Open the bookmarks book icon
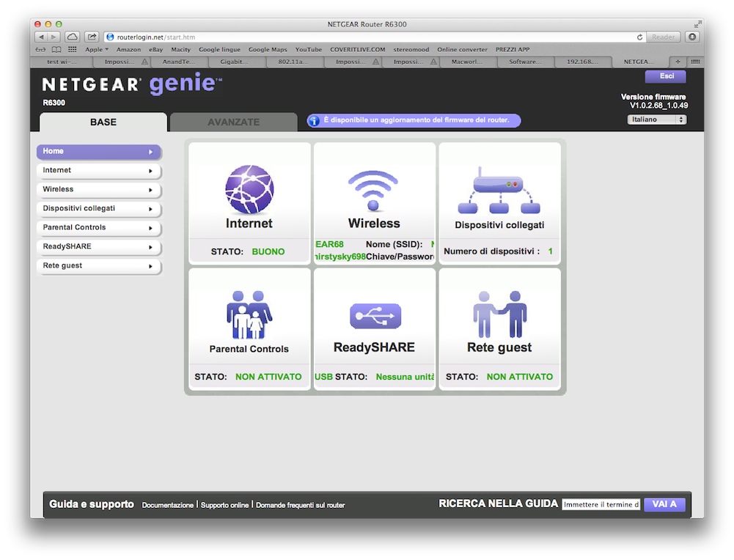Image resolution: width=734 pixels, height=560 pixels. pos(56,50)
